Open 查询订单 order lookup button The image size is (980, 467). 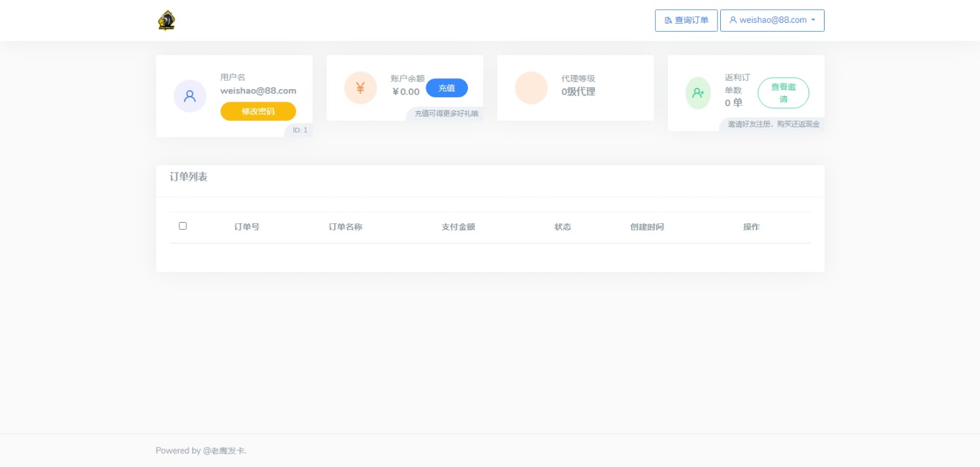tap(686, 20)
